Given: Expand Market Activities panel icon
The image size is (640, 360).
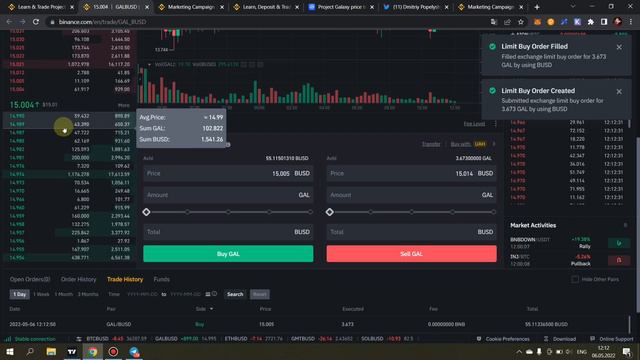Looking at the screenshot, I should 625,225.
